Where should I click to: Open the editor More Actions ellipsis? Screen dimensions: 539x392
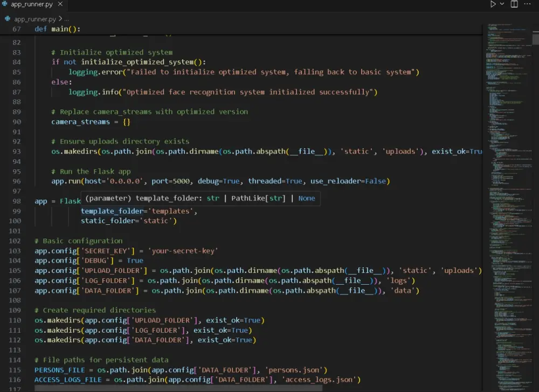(x=527, y=4)
